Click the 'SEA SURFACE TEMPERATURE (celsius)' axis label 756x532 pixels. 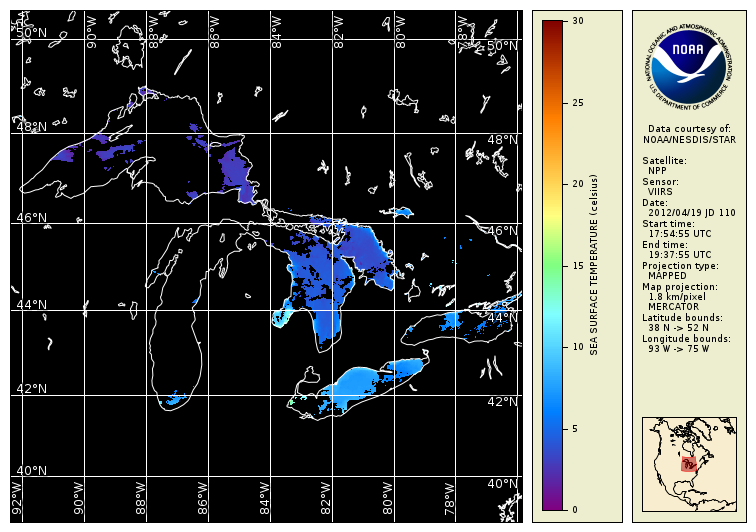594,265
